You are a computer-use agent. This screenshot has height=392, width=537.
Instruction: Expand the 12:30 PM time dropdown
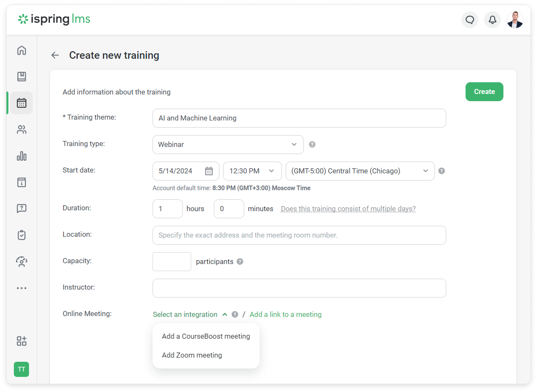tap(252, 171)
